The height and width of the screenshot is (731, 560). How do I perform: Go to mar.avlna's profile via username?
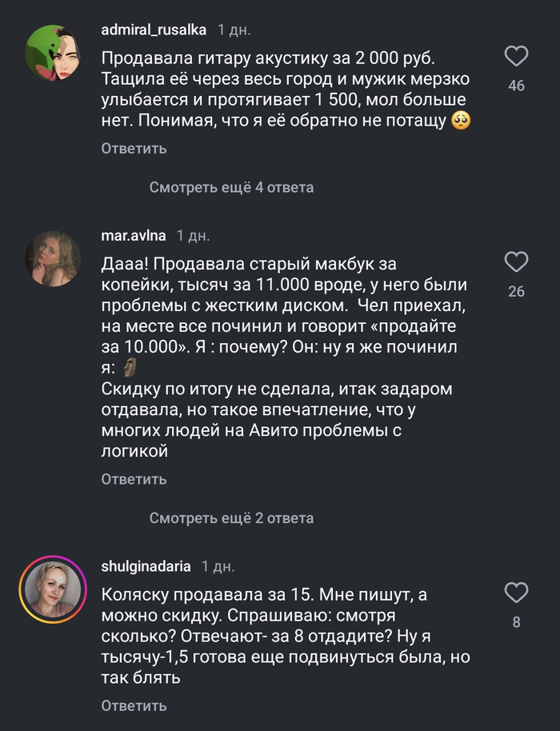(134, 236)
